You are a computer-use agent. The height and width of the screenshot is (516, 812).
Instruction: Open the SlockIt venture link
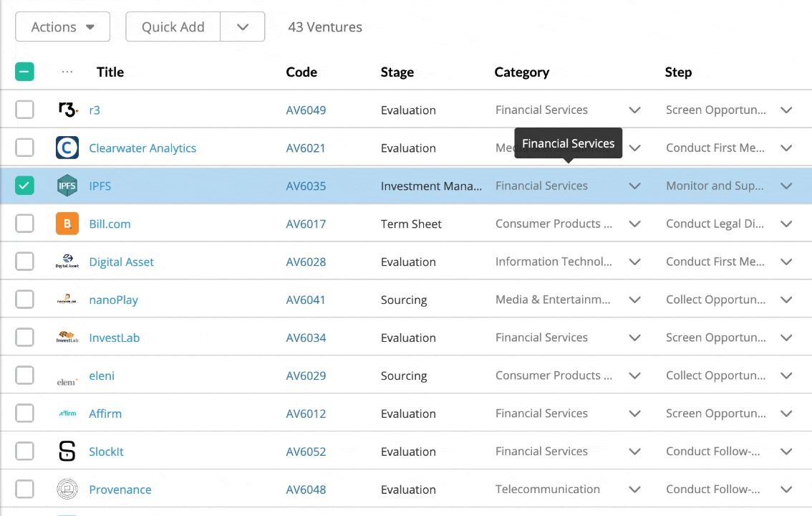click(106, 451)
